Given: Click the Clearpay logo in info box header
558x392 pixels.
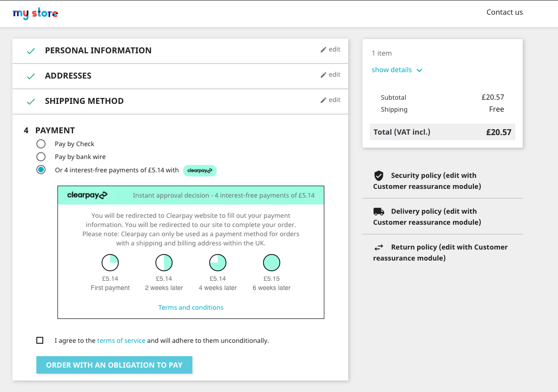Looking at the screenshot, I should click(x=87, y=195).
